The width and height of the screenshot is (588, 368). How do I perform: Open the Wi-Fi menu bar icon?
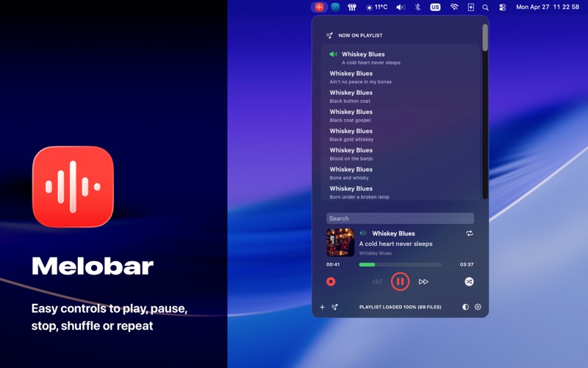click(x=454, y=7)
